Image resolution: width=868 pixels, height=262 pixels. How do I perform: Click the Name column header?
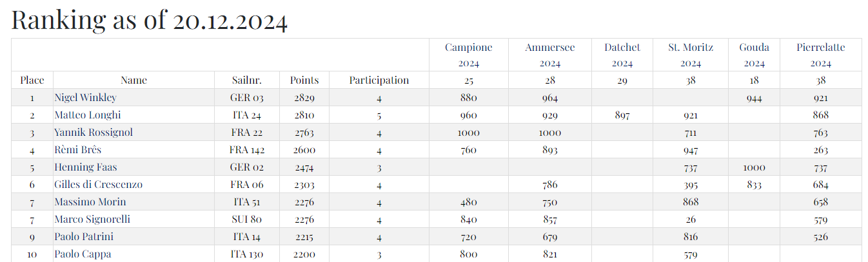pyautogui.click(x=133, y=80)
